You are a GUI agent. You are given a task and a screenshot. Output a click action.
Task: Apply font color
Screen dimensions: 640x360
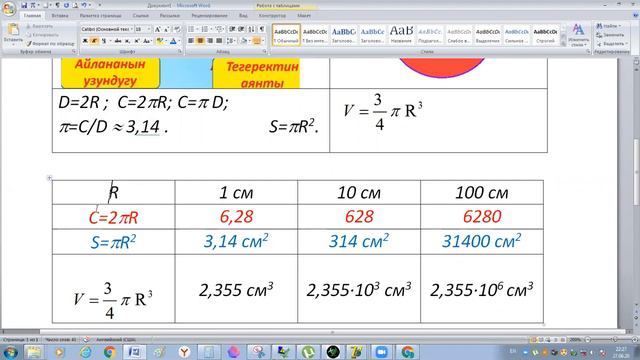pyautogui.click(x=173, y=41)
